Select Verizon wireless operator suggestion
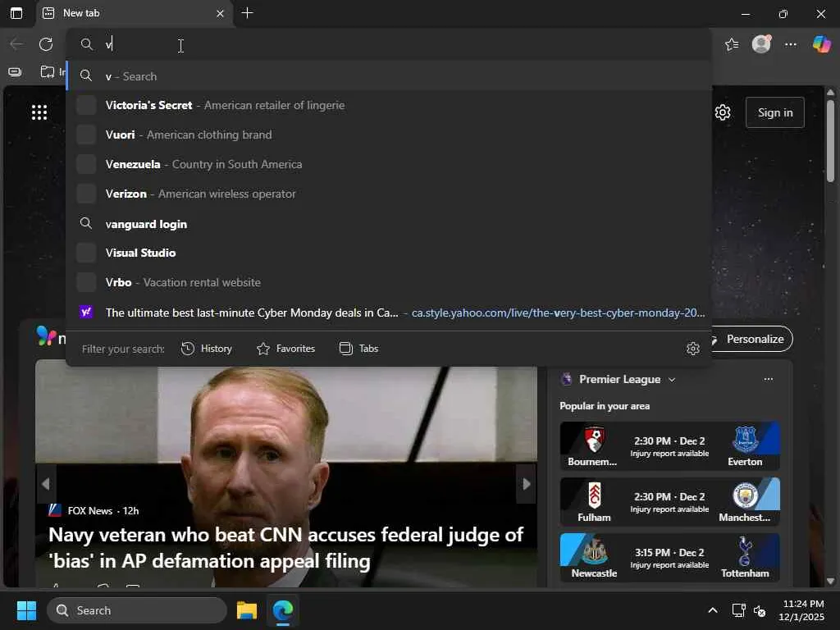 pos(389,194)
